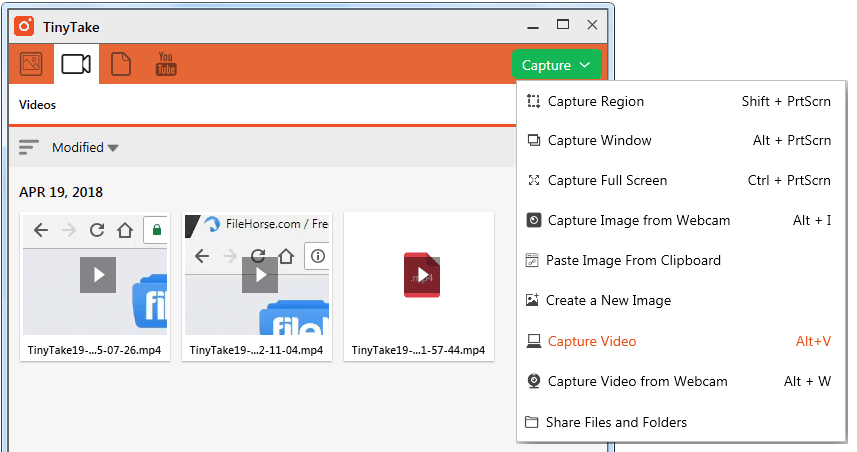Open the Images tab icon

(32, 64)
